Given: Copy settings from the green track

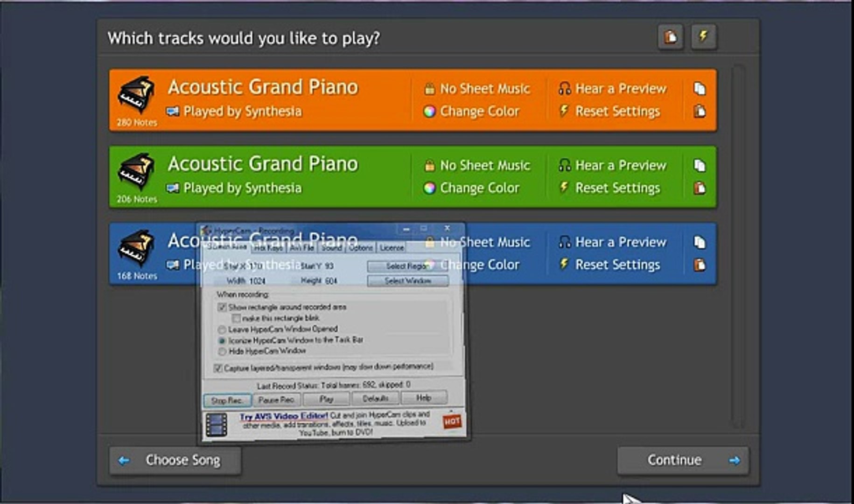Looking at the screenshot, I should tap(699, 165).
